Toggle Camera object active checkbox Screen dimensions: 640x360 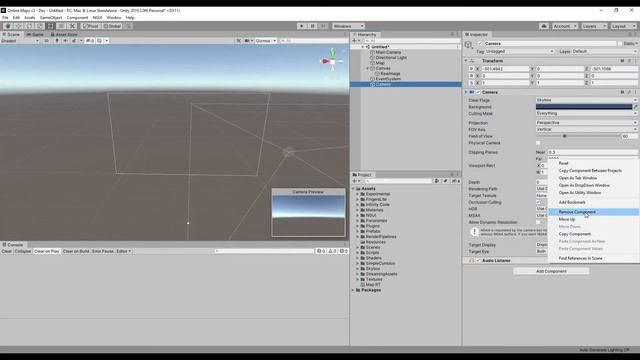click(480, 44)
